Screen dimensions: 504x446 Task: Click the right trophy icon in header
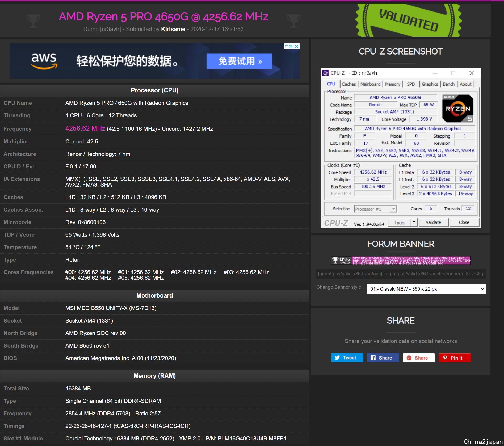294,21
